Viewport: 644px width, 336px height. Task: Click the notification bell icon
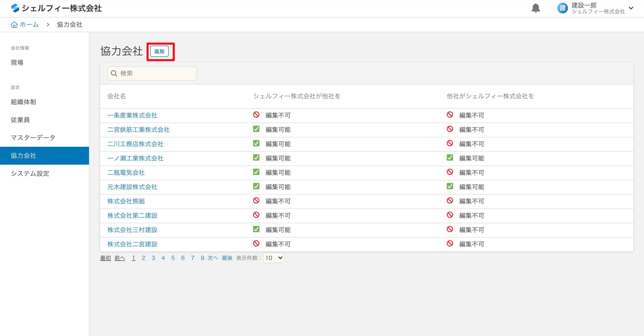point(536,8)
